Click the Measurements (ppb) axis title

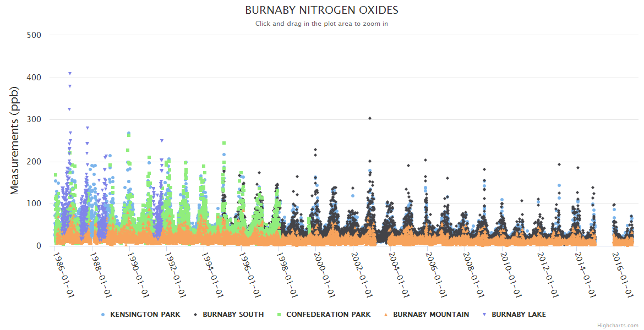[15, 140]
